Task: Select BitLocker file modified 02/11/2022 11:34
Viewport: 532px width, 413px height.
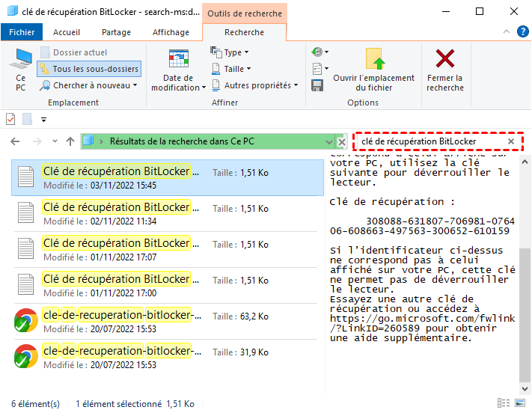Action: pos(116,213)
